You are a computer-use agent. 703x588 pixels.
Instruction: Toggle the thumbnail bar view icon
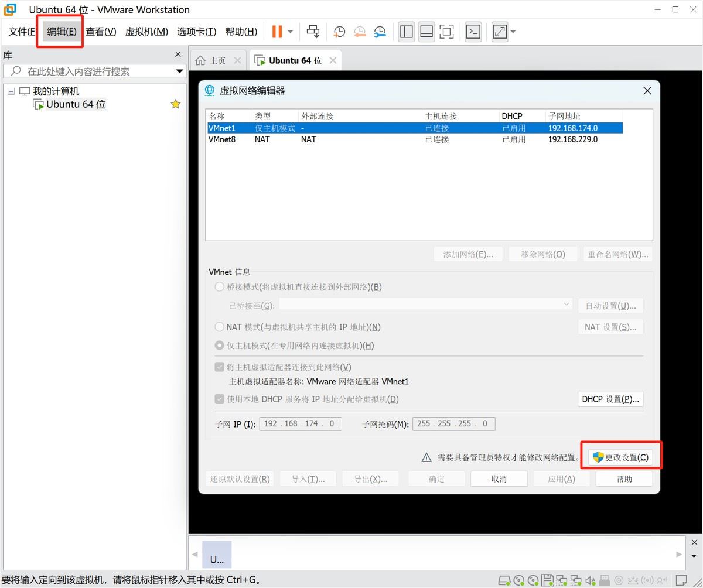point(426,32)
